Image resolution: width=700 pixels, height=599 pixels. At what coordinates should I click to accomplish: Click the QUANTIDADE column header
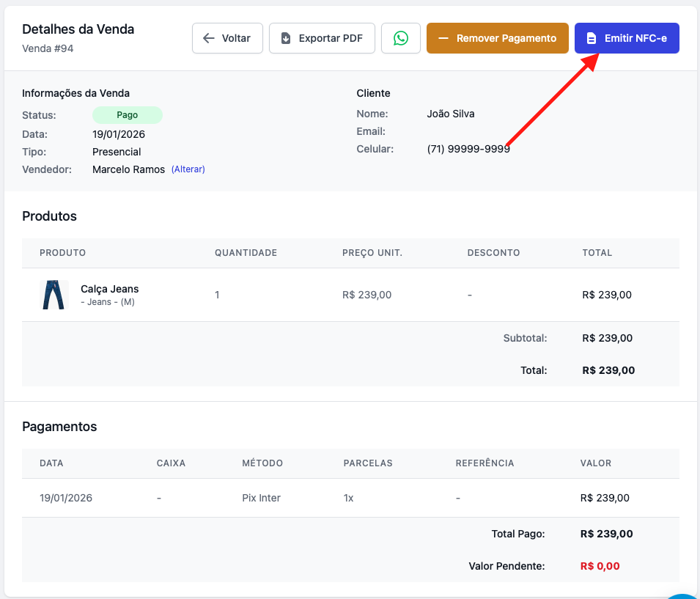pyautogui.click(x=246, y=253)
